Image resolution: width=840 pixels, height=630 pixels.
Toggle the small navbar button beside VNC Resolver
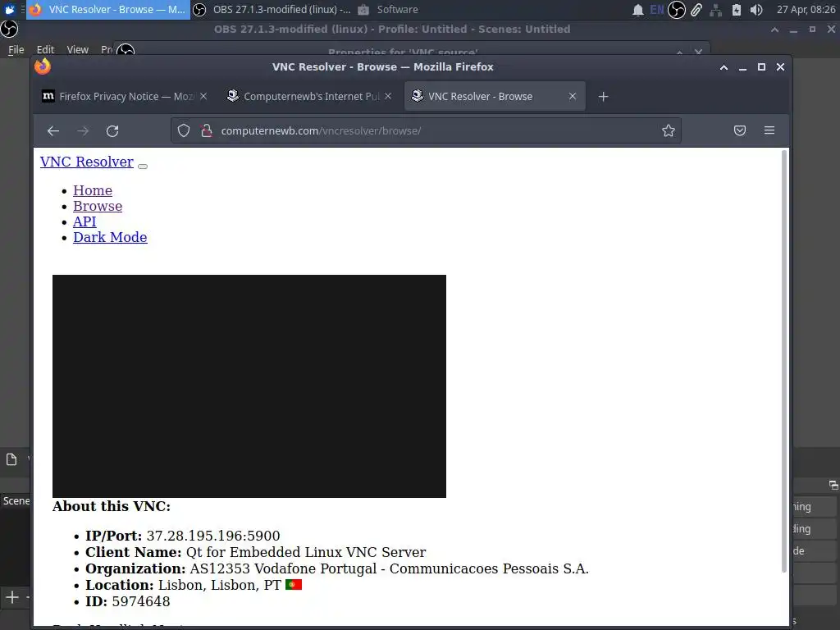pyautogui.click(x=143, y=166)
